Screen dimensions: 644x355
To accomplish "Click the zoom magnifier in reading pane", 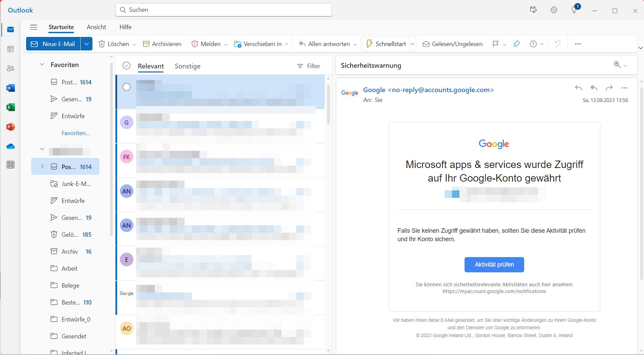I will click(x=617, y=65).
